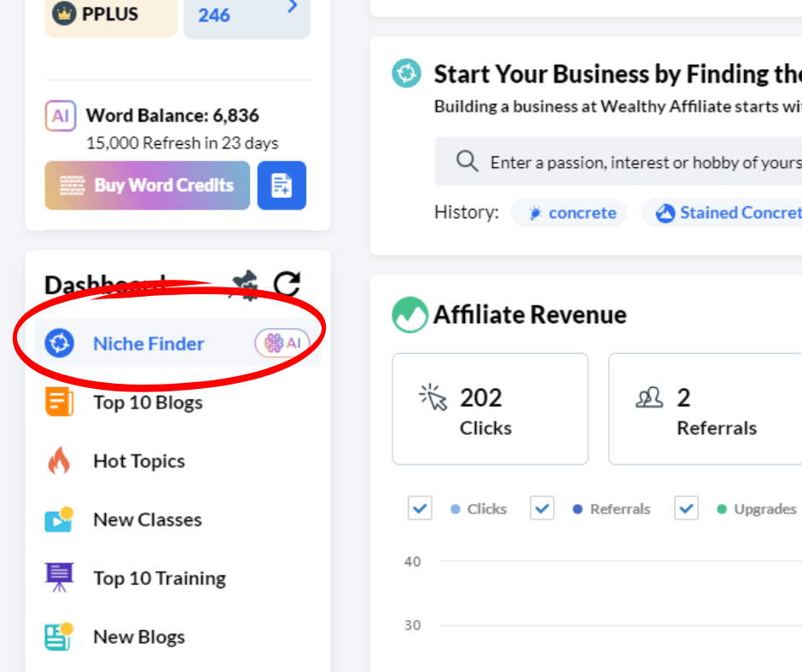Screen dimensions: 802x672
Task: Click the referrals people icon
Action: [649, 397]
